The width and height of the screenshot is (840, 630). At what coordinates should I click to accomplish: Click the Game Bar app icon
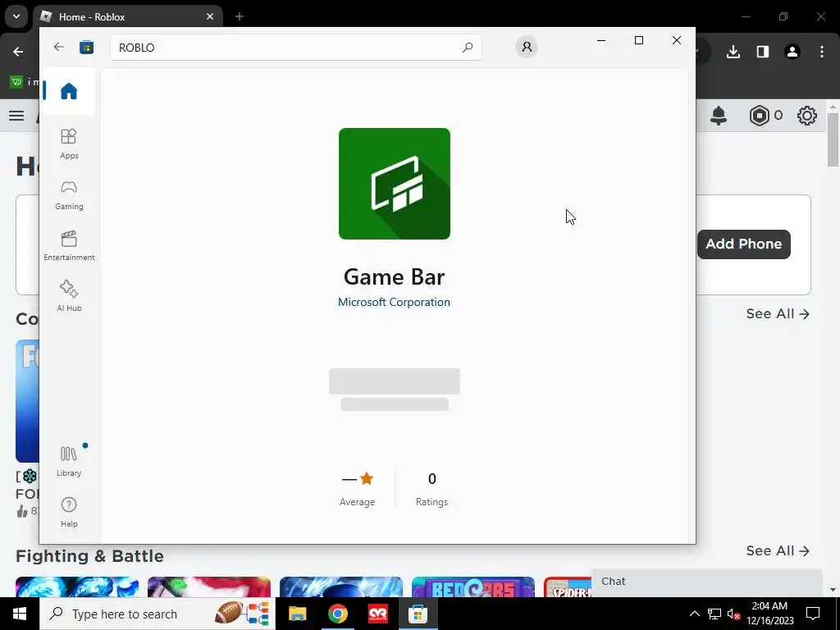(395, 184)
